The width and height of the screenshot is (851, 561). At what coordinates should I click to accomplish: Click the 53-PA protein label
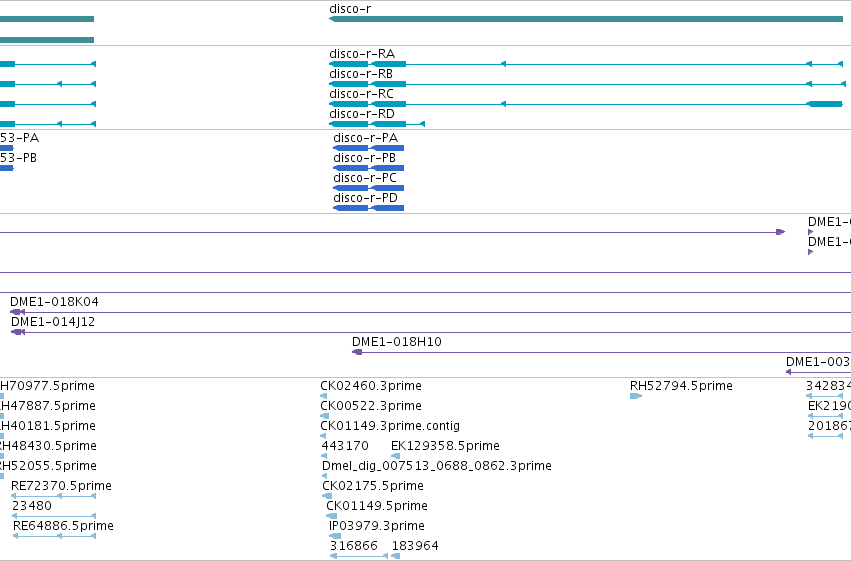pos(20,138)
